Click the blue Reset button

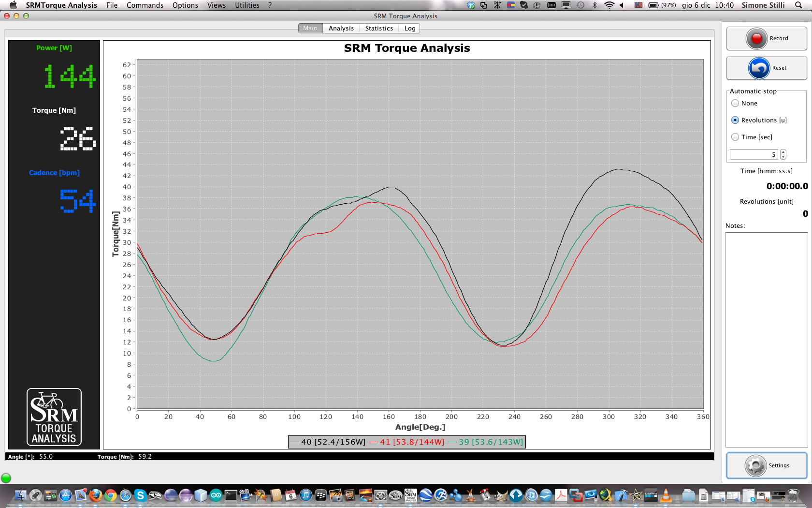(767, 68)
